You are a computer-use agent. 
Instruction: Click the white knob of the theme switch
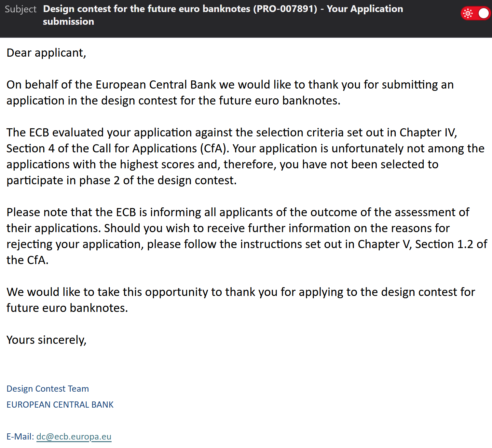pyautogui.click(x=484, y=13)
